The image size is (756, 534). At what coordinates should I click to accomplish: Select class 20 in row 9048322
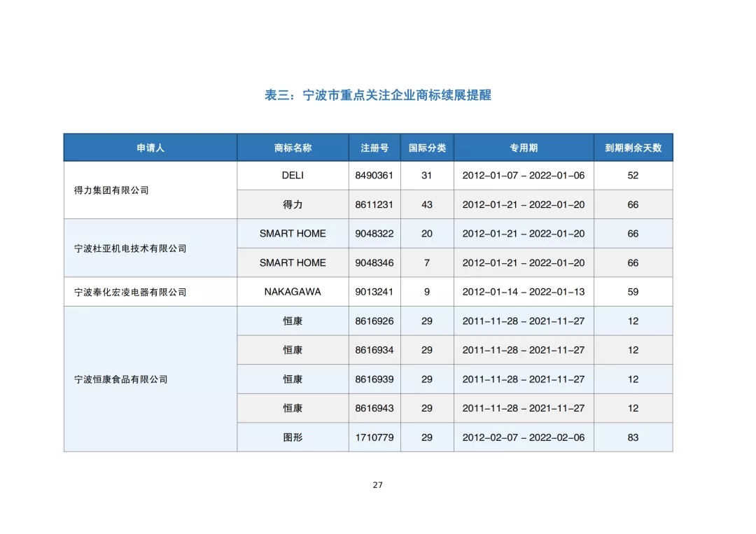[427, 234]
